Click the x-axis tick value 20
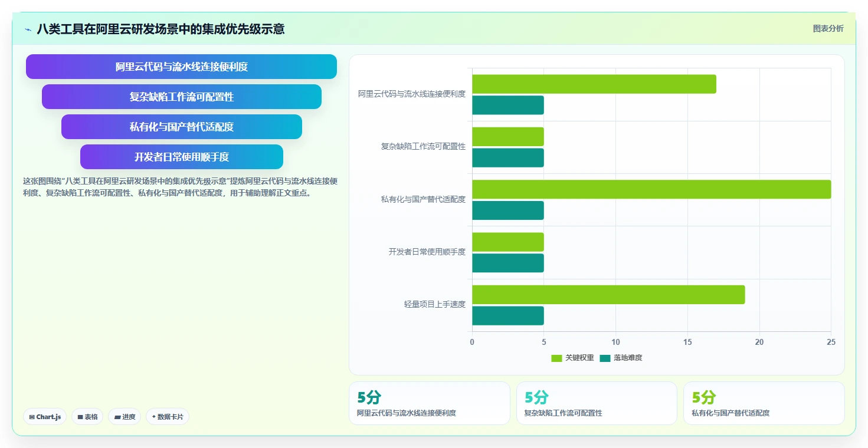868x448 pixels. click(759, 342)
